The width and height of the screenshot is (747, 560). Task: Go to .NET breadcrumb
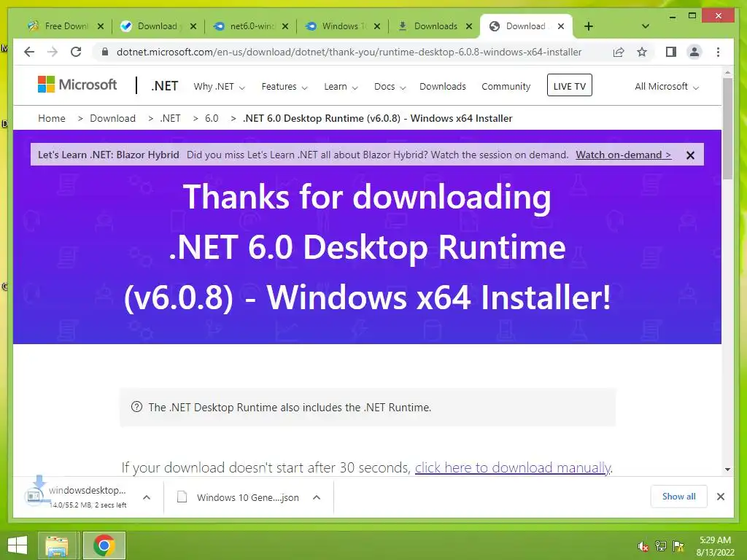tap(170, 118)
